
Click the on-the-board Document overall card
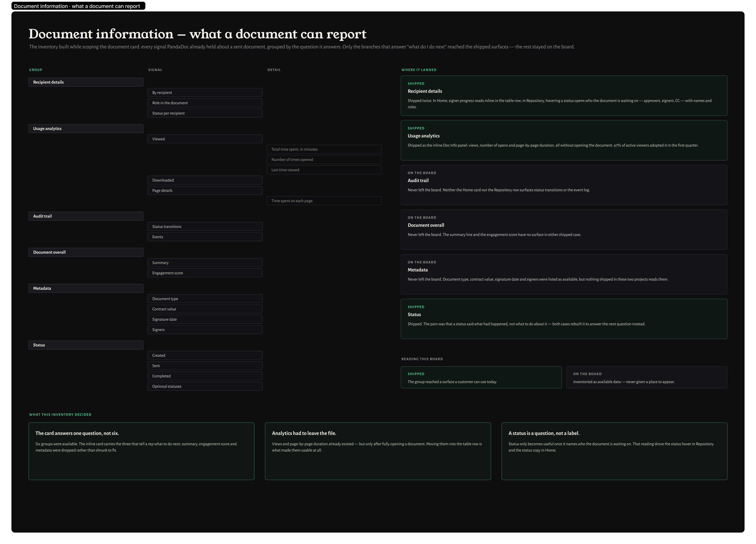[x=564, y=230]
